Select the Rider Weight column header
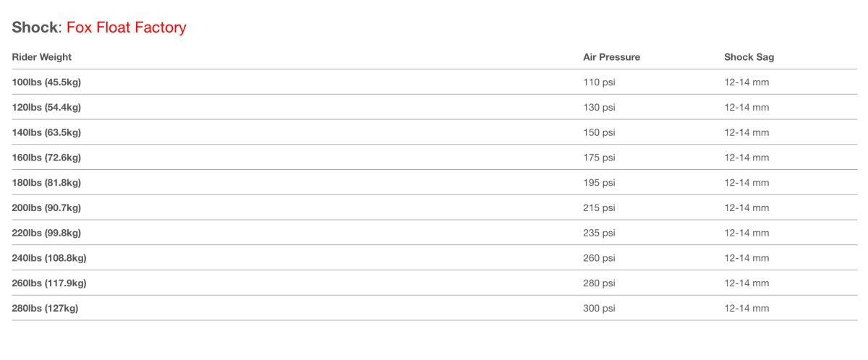The height and width of the screenshot is (360, 868). 42,57
